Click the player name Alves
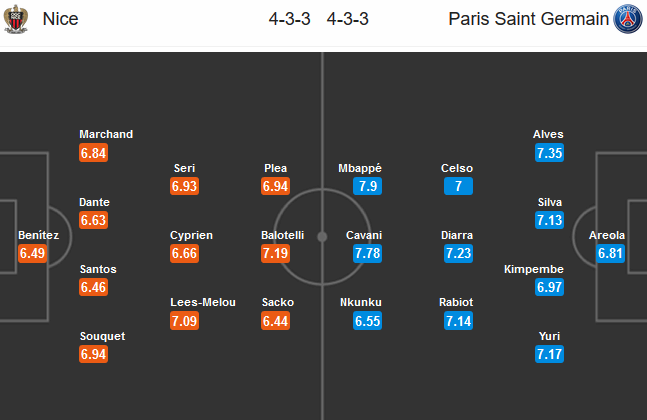647x420 pixels. [549, 134]
